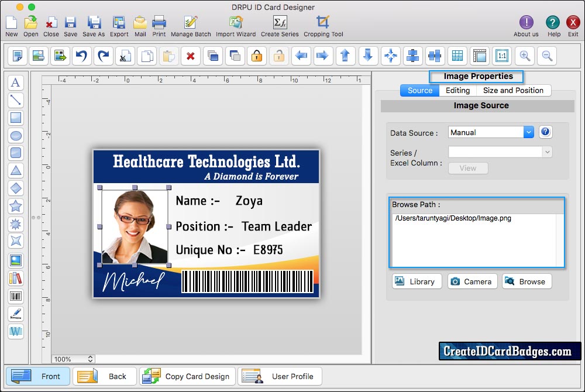Select the employee photo on card

click(135, 226)
